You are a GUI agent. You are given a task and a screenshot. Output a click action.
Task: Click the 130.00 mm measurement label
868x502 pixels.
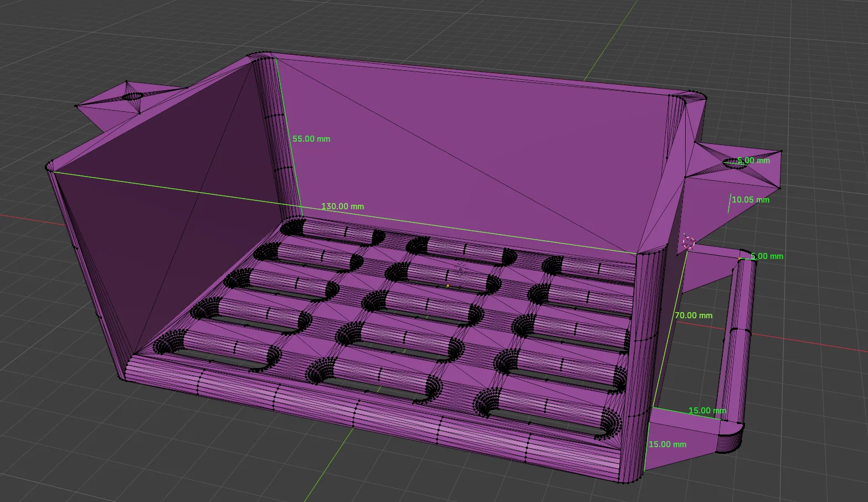[343, 206]
